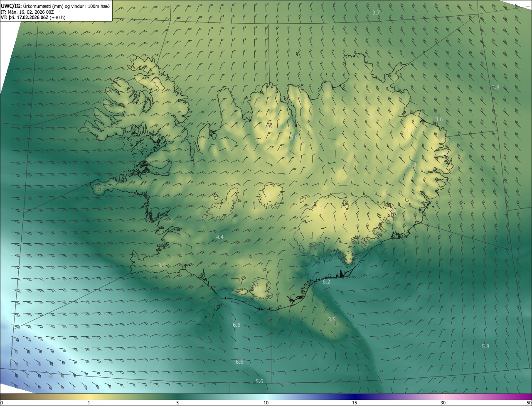Image resolution: width=532 pixels, height=406 pixels.
Task: Select the 3.6 value label near the east coast
Action: (x=439, y=120)
